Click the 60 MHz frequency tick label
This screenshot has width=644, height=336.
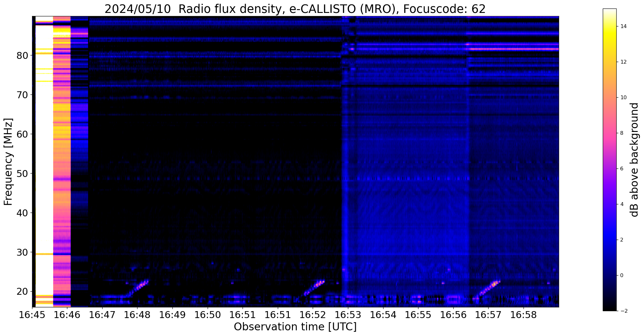point(22,134)
